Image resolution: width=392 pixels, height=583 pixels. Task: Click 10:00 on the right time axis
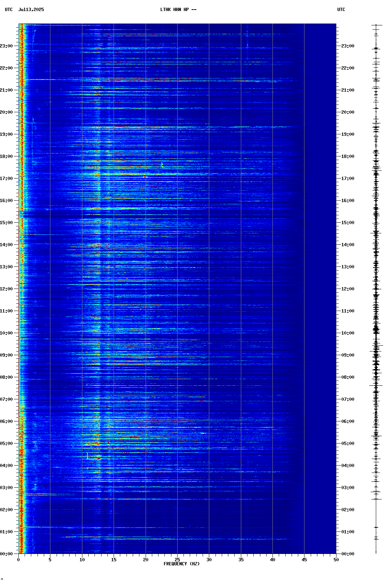point(348,333)
